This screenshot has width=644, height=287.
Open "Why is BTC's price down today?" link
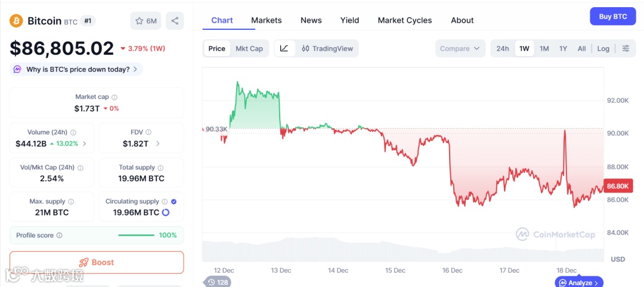[76, 69]
